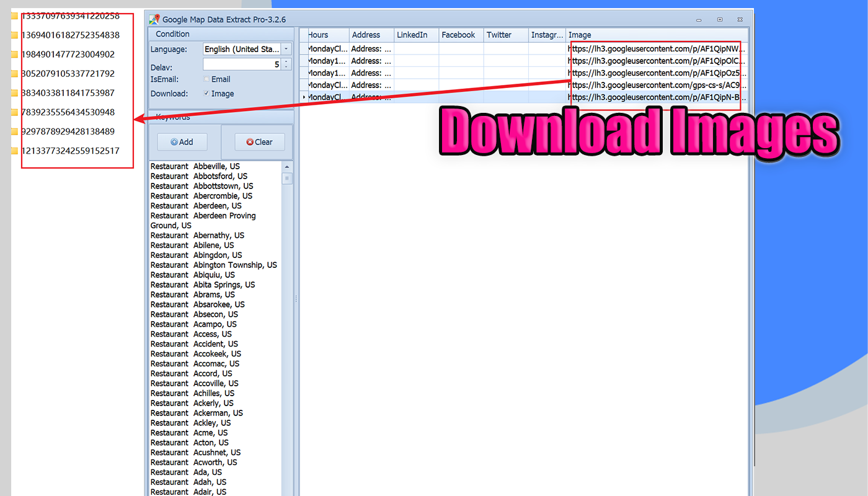
Task: Select the LinkedIn column header
Action: pos(416,35)
